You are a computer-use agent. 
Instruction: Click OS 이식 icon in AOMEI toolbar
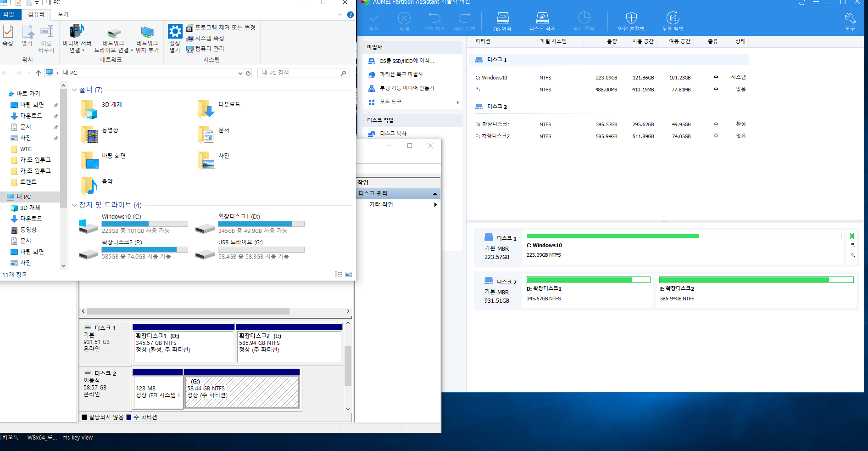point(502,22)
